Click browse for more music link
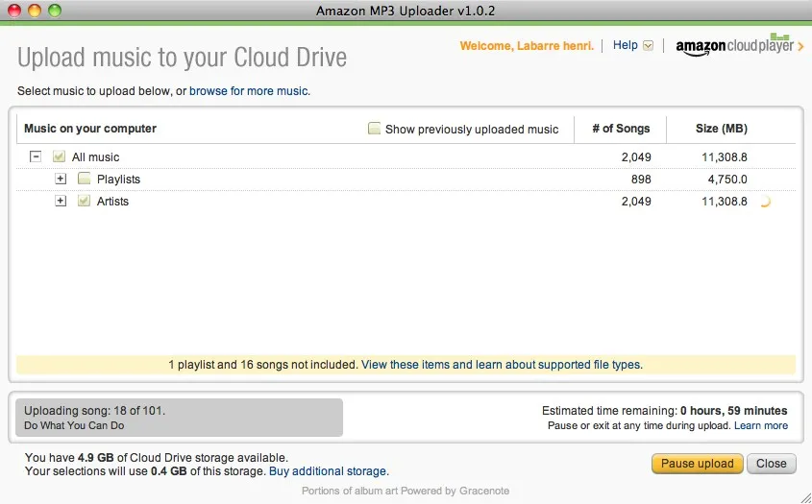 pyautogui.click(x=249, y=91)
